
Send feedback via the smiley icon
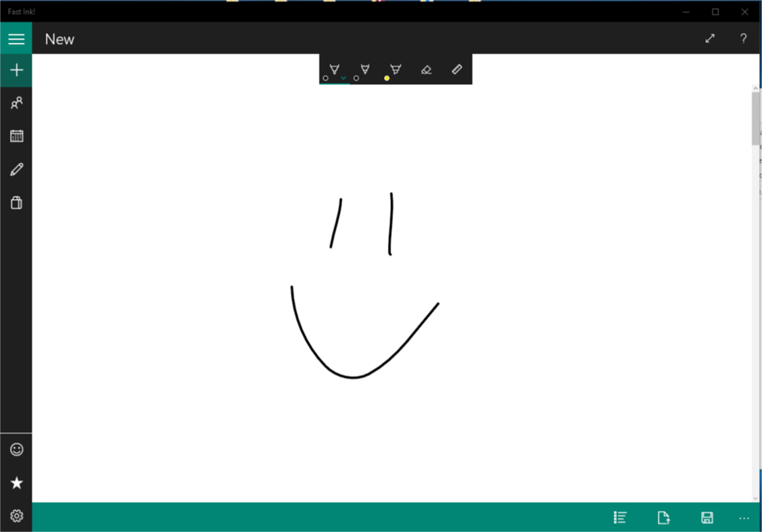pos(16,449)
